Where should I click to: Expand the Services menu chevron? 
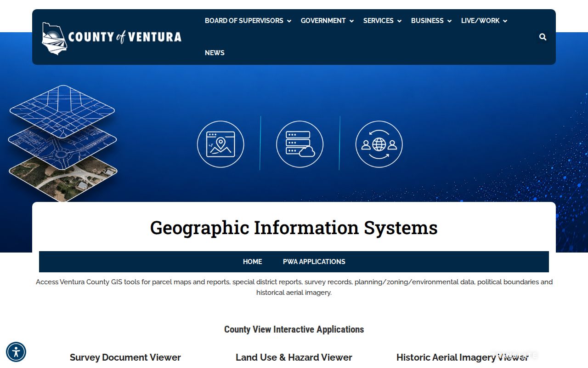tap(399, 21)
